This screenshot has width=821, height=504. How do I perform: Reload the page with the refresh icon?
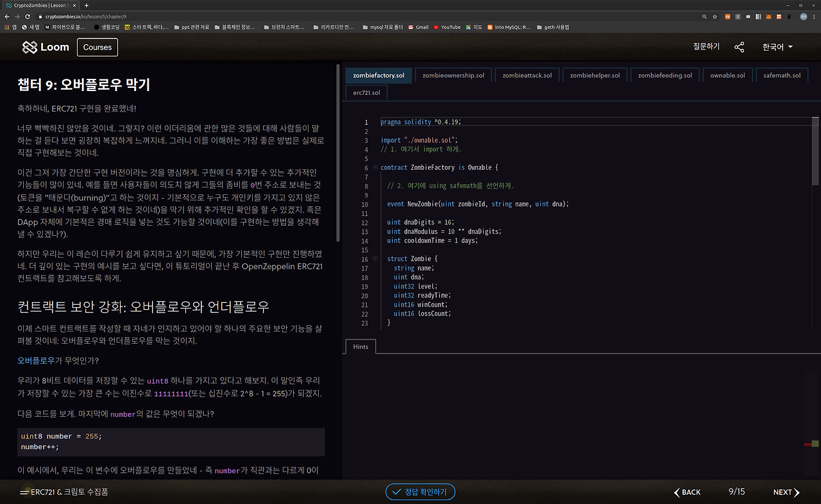click(x=28, y=17)
